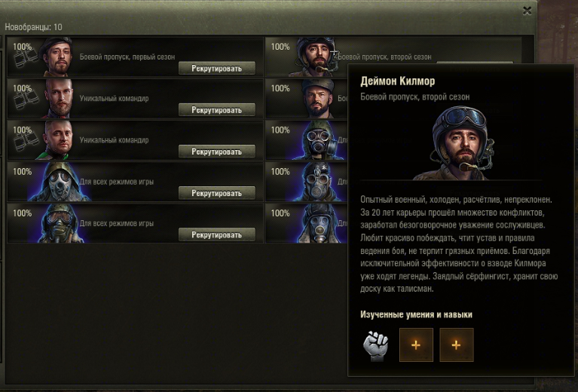Add skill in the first empty plus slot
The width and height of the screenshot is (578, 392).
(416, 345)
